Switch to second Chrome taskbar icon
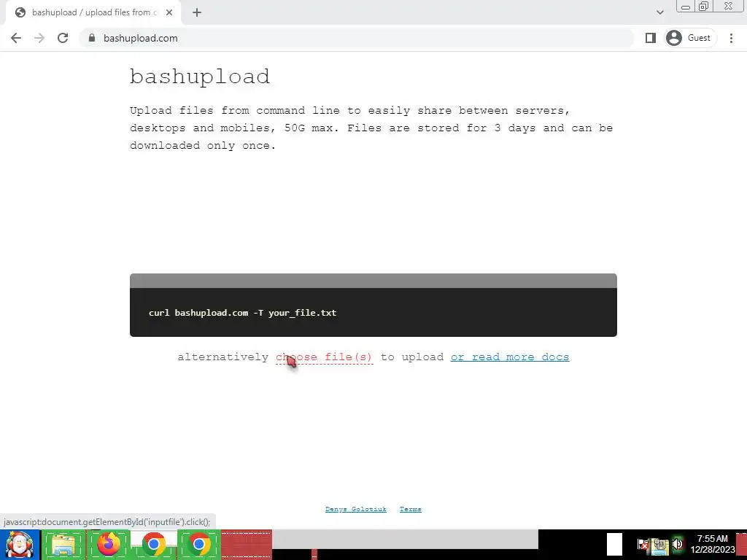Screen dimensions: 747x560 click(198, 545)
